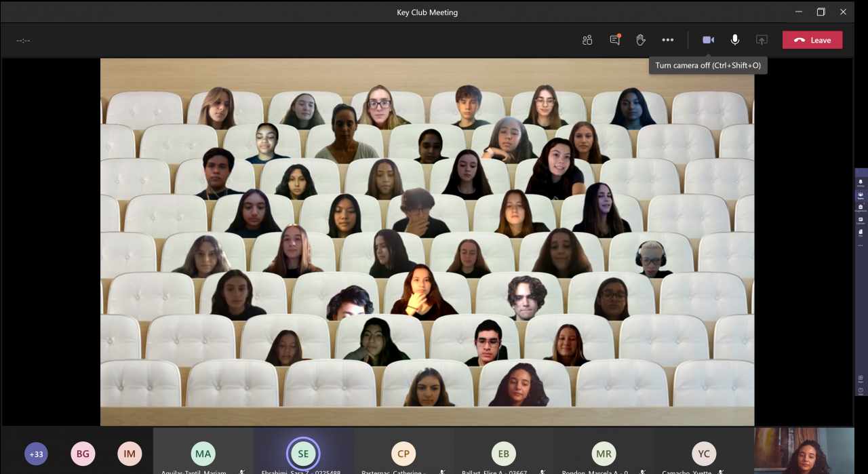Open Teams tab in the sidebar
868x474 pixels.
pos(861,195)
